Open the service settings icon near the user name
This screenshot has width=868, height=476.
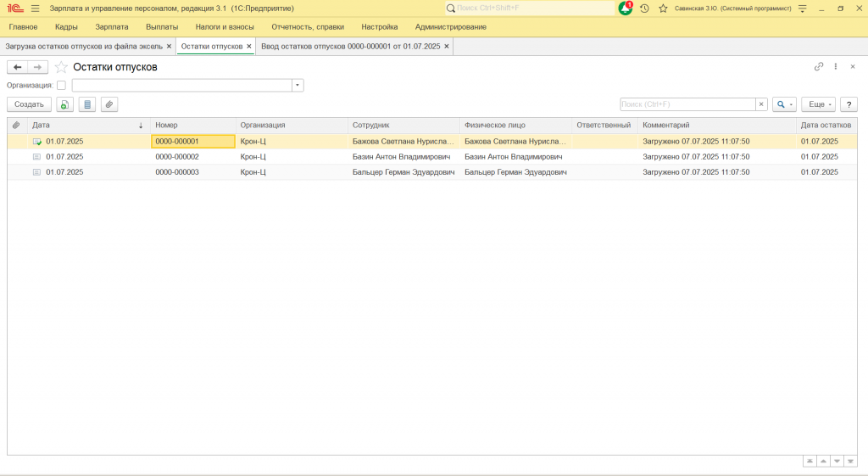(802, 8)
